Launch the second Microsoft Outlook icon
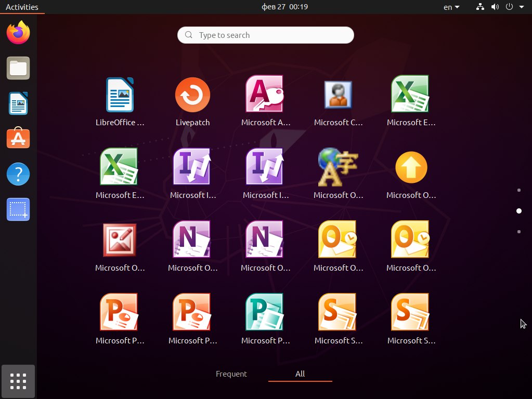532x399 pixels. [410, 240]
